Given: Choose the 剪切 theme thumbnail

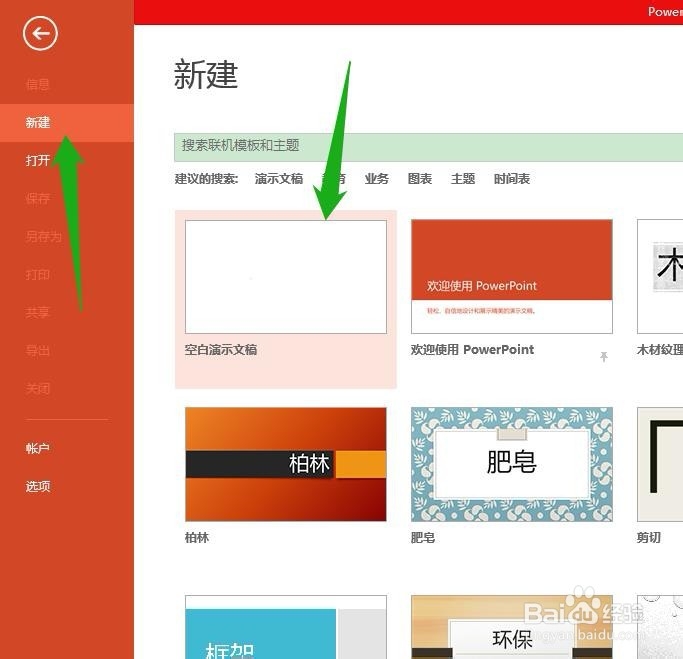Looking at the screenshot, I should (660, 464).
